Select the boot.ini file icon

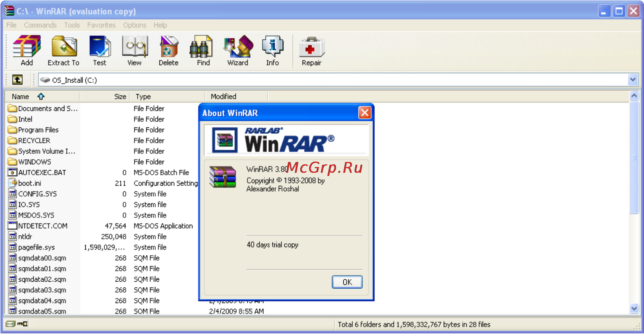click(x=12, y=183)
